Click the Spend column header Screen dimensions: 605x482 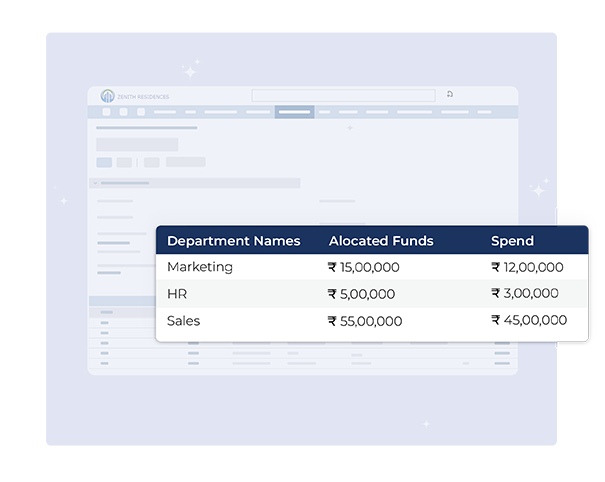[512, 241]
